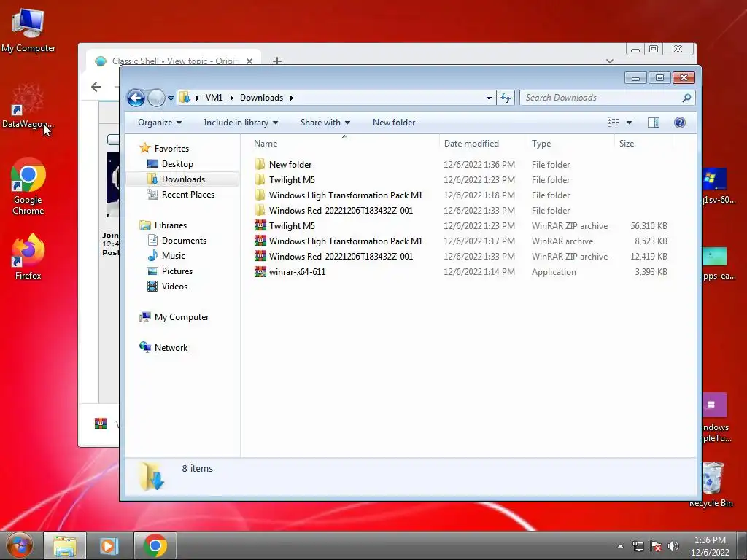Select VM1 in the address breadcrumb

coord(214,98)
